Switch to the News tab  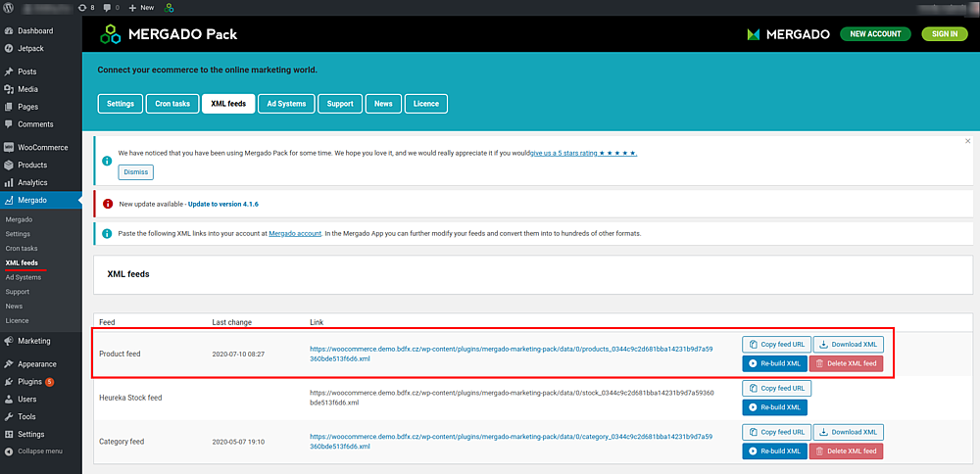click(384, 104)
